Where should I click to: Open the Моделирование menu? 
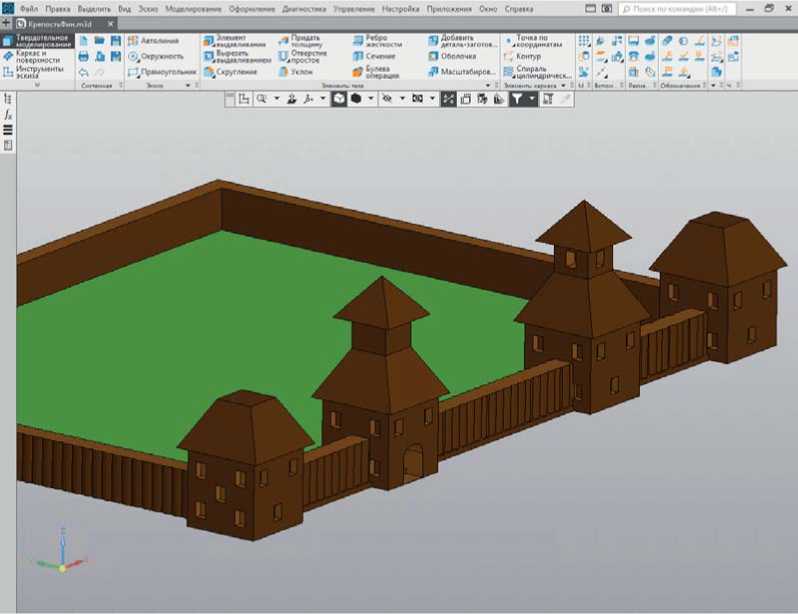pyautogui.click(x=195, y=8)
